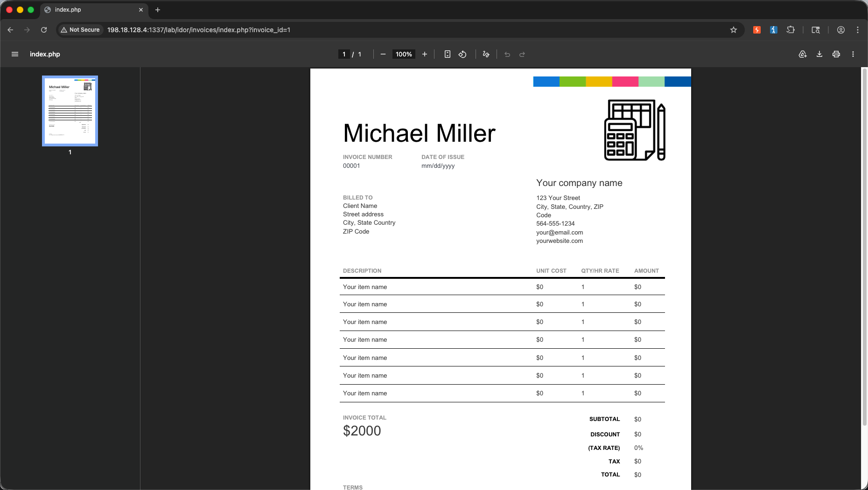Image resolution: width=868 pixels, height=490 pixels.
Task: Open PDF viewer more actions menu
Action: point(853,54)
